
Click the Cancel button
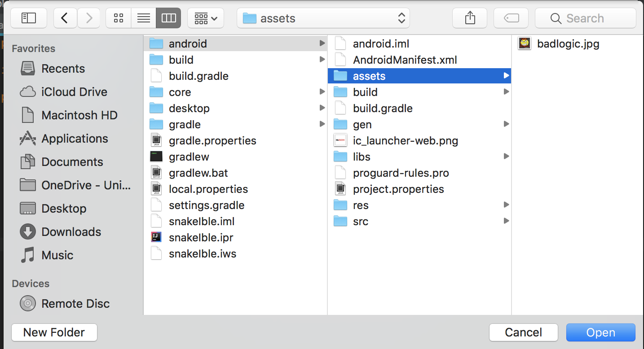click(523, 332)
